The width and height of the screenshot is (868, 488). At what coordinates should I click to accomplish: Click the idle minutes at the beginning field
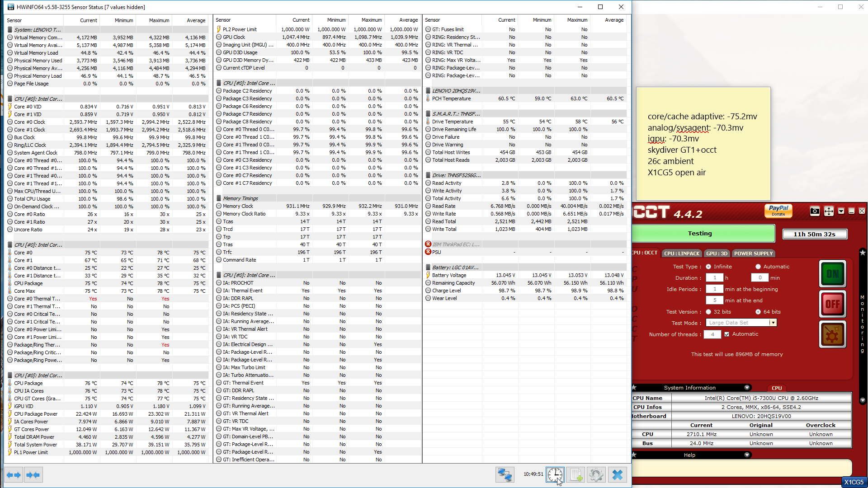click(715, 289)
